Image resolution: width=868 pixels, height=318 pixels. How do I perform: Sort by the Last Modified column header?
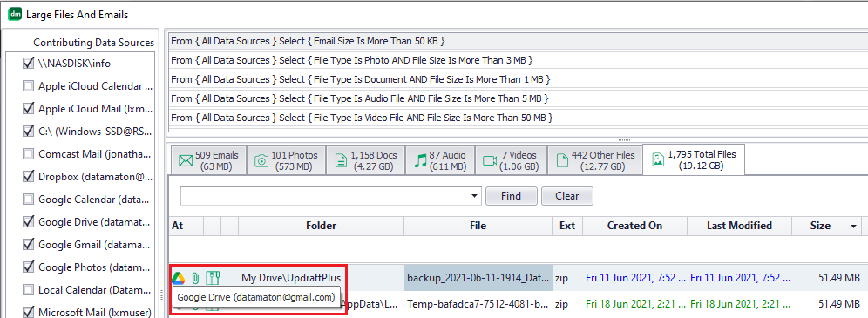pyautogui.click(x=740, y=226)
